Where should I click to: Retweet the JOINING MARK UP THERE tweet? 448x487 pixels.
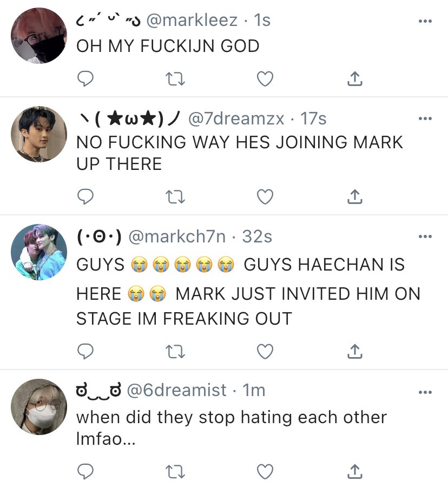coord(175,197)
